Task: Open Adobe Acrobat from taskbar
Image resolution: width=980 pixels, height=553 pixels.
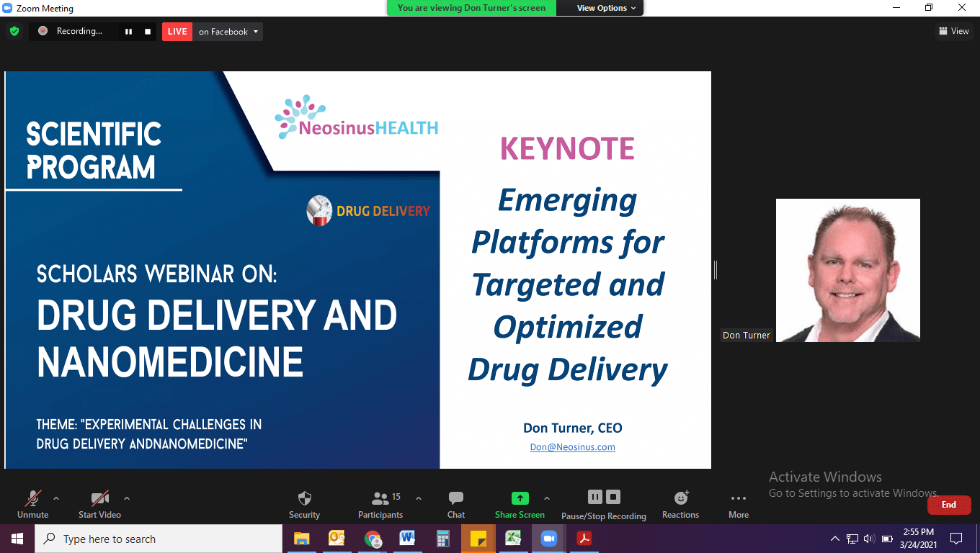Action: tap(584, 539)
